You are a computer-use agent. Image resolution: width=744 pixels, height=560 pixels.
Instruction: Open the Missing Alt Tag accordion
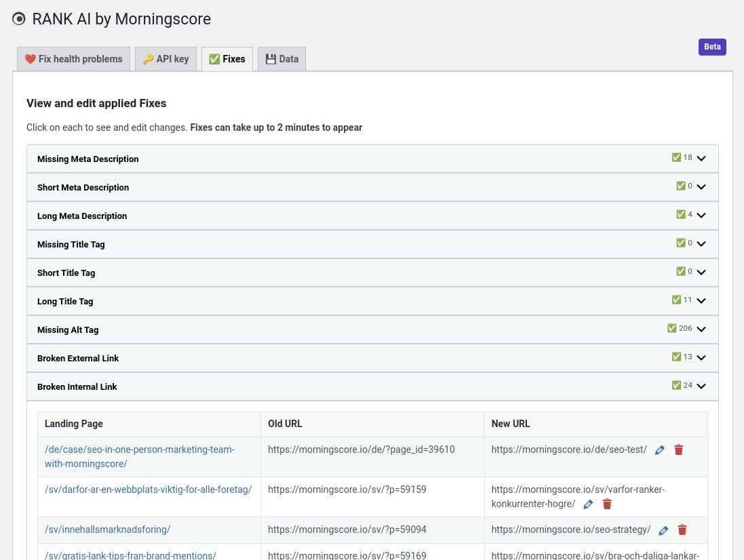click(701, 329)
